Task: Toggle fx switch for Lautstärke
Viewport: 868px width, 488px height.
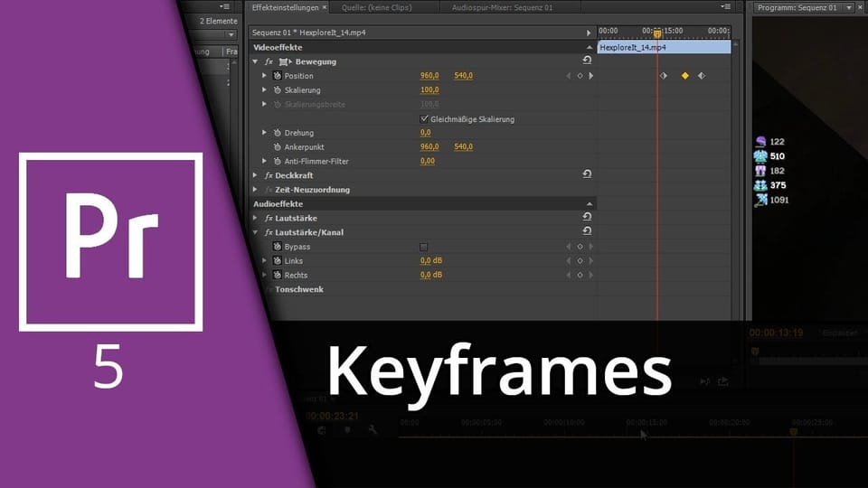Action: [269, 219]
